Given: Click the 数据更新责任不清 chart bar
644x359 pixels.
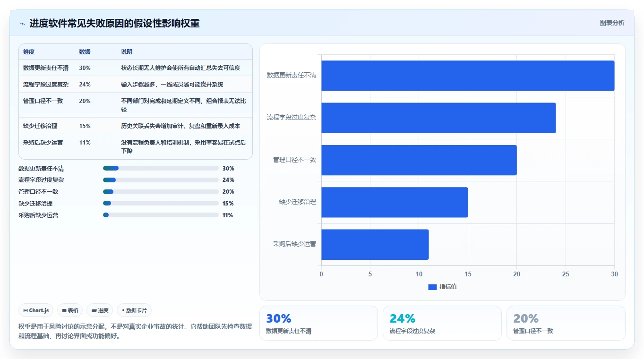Looking at the screenshot, I should pyautogui.click(x=468, y=76).
